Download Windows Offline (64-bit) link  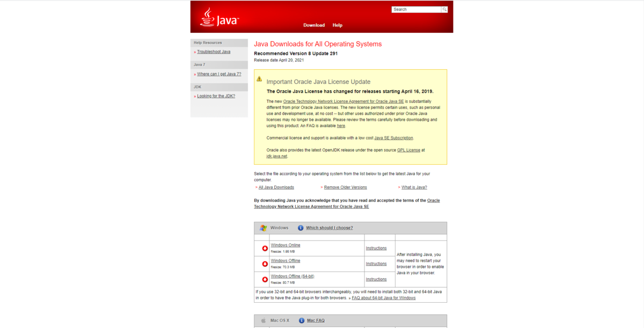coord(292,276)
